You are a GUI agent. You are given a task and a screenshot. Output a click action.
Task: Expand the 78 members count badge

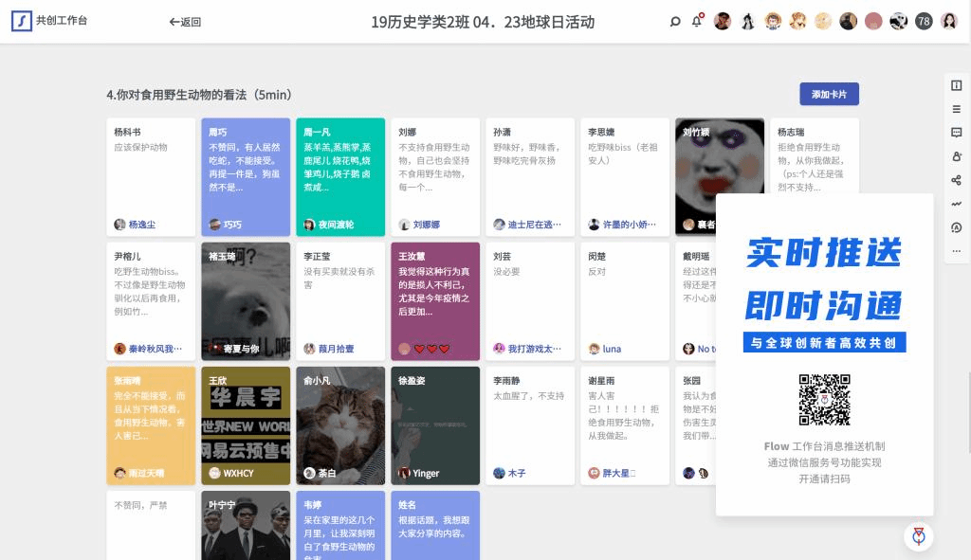(x=924, y=22)
